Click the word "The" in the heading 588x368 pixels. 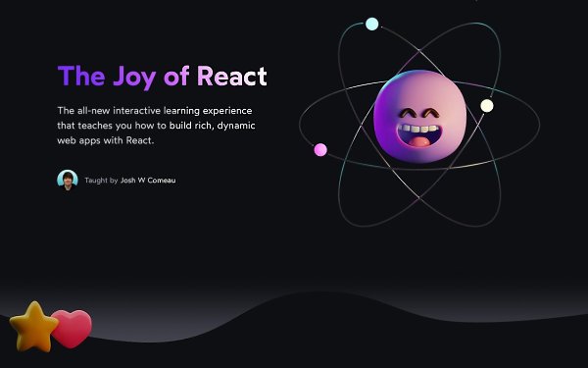tap(81, 76)
